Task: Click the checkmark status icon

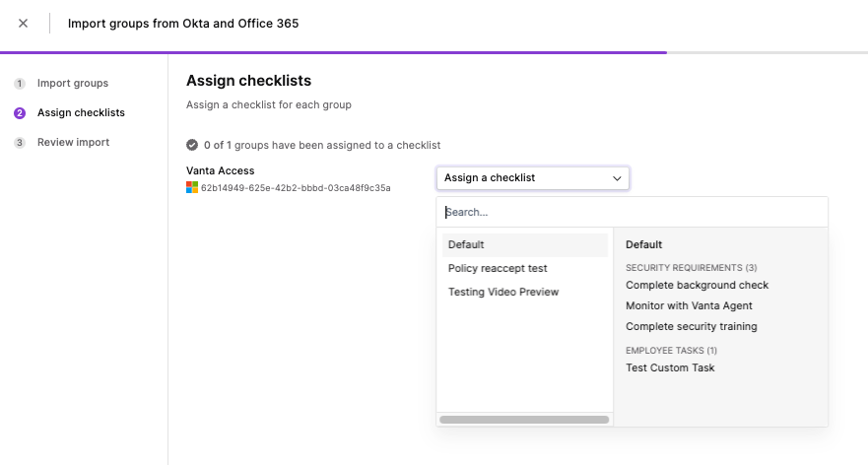Action: click(x=192, y=145)
